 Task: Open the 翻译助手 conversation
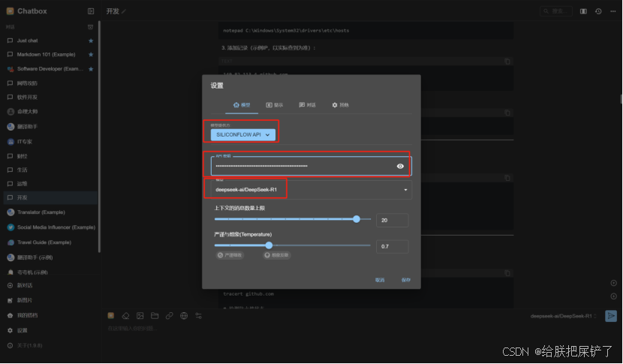point(50,127)
